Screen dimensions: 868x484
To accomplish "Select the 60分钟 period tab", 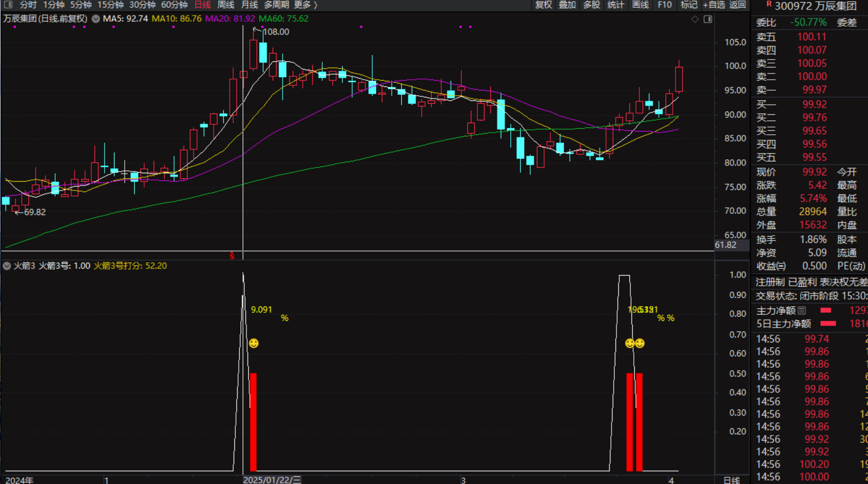I will (174, 5).
